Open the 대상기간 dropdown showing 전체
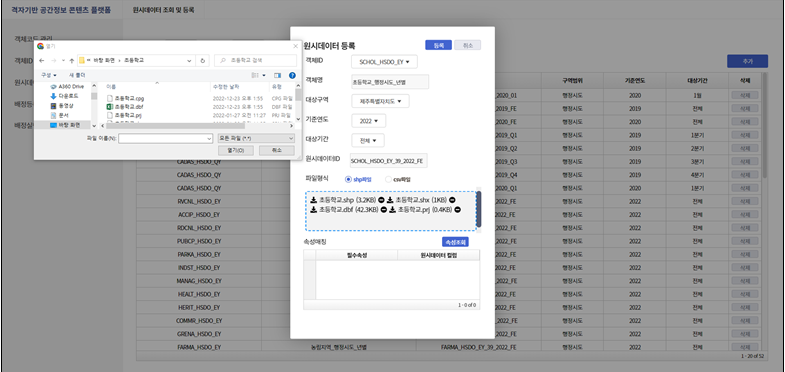 tap(368, 141)
